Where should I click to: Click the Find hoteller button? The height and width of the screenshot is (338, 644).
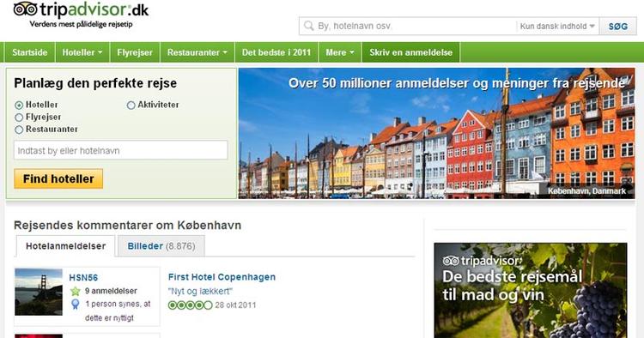[58, 178]
